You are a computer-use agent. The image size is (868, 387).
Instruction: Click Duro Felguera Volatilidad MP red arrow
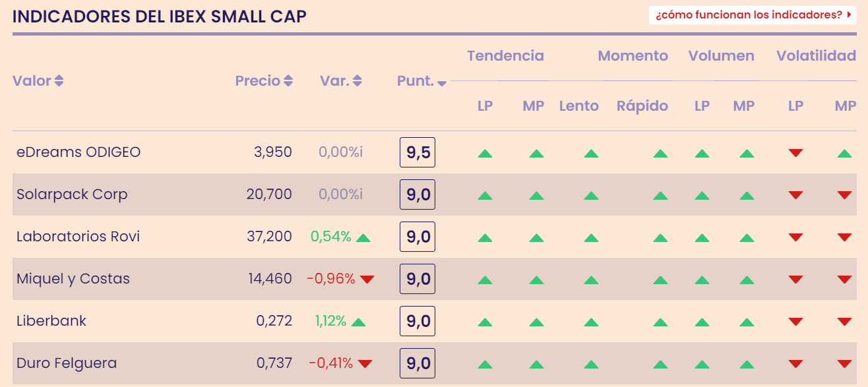844,363
